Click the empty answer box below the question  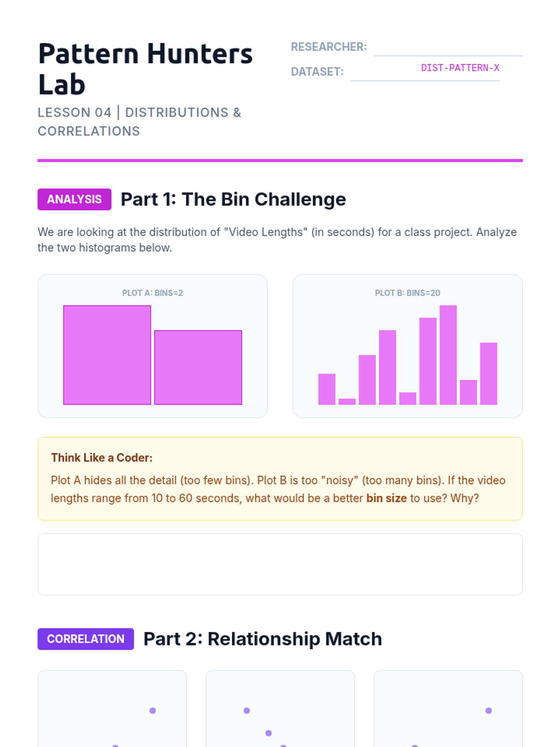[280, 564]
